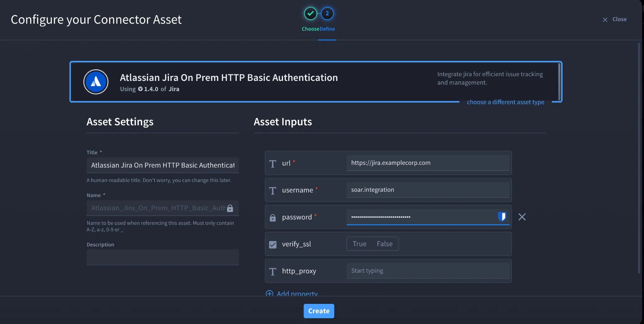Click the Create button
Image resolution: width=644 pixels, height=324 pixels.
pos(319,311)
